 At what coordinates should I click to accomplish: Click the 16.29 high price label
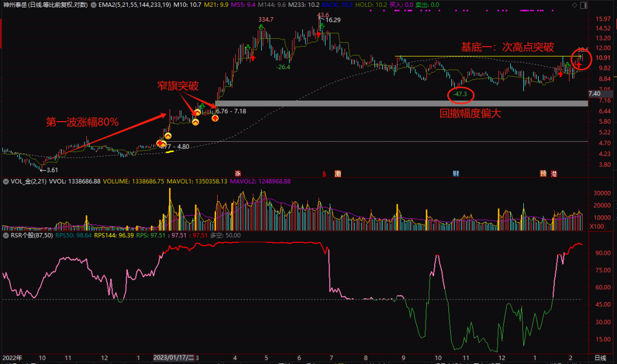point(333,20)
